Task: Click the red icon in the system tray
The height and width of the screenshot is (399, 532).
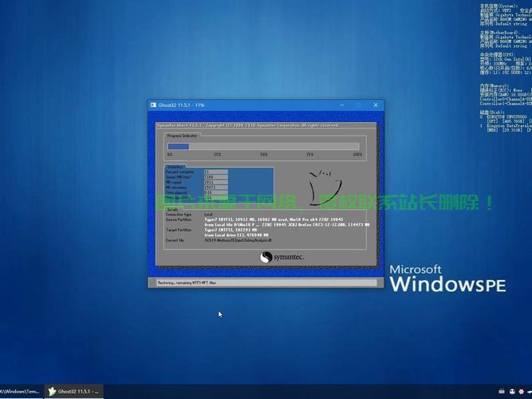Action: pyautogui.click(x=522, y=392)
